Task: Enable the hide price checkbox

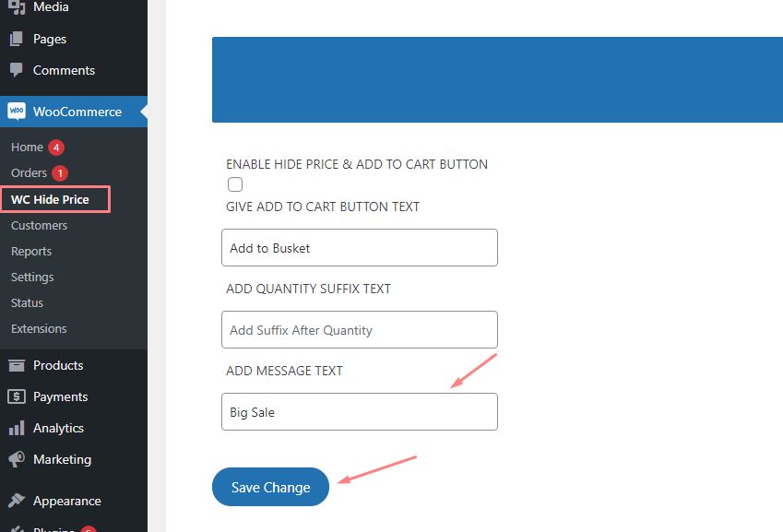Action: click(x=235, y=184)
